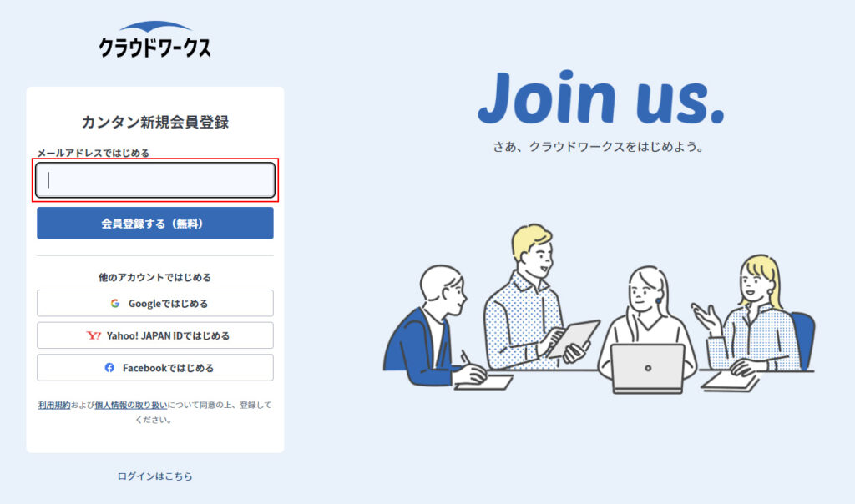The height and width of the screenshot is (504, 855).
Task: Click the 他のアカウントではじめる section label
Action: tap(154, 277)
